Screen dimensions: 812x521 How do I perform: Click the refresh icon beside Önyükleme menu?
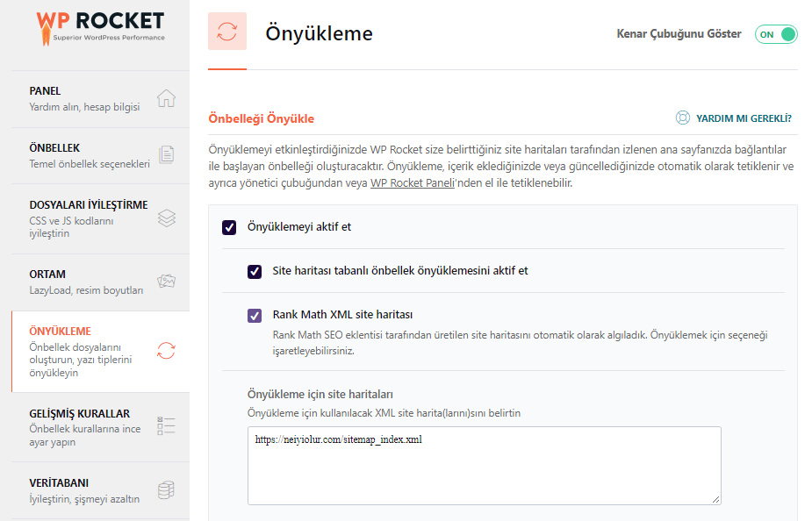point(166,351)
